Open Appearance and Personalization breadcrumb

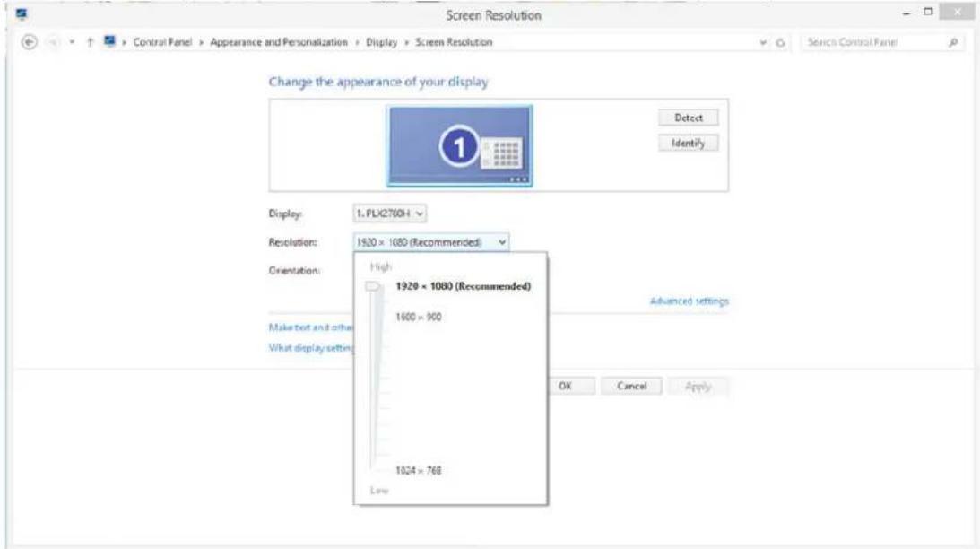coord(279,42)
